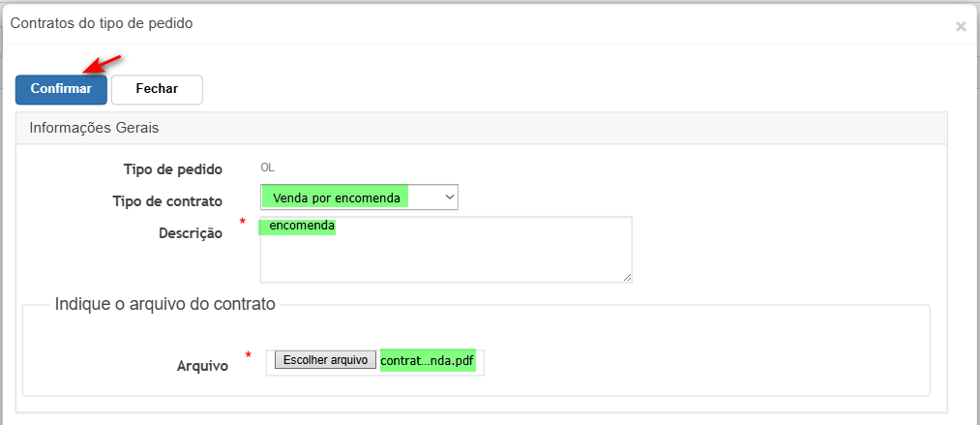Click the Escolher arquivo button

(x=325, y=361)
